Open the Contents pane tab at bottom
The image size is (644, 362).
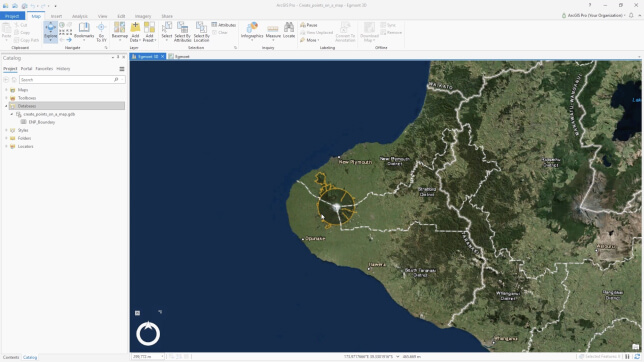[x=11, y=357]
